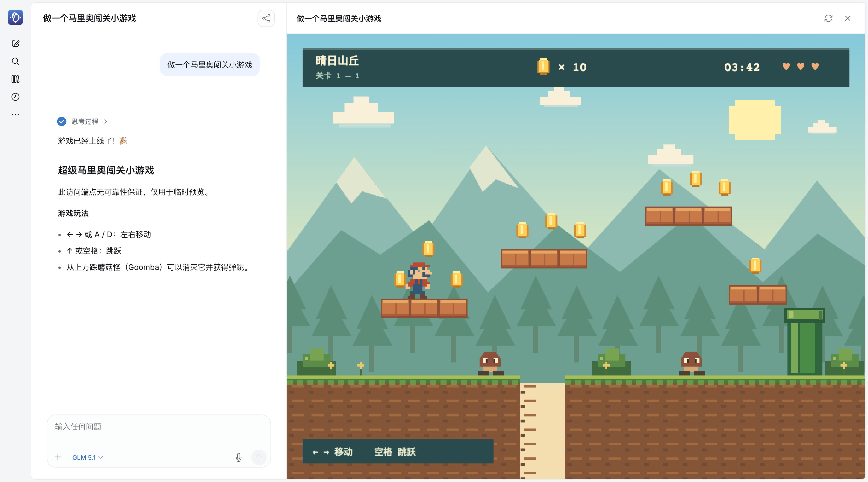Click the chat title 做一个马里奥闯关小游戏 in the left header
868x482 pixels.
[x=89, y=18]
